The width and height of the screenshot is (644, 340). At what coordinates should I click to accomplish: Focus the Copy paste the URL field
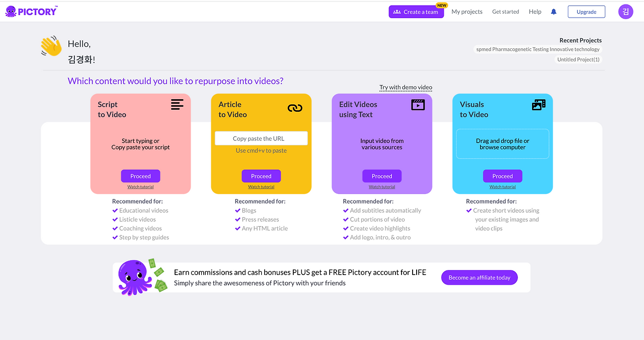pyautogui.click(x=261, y=139)
